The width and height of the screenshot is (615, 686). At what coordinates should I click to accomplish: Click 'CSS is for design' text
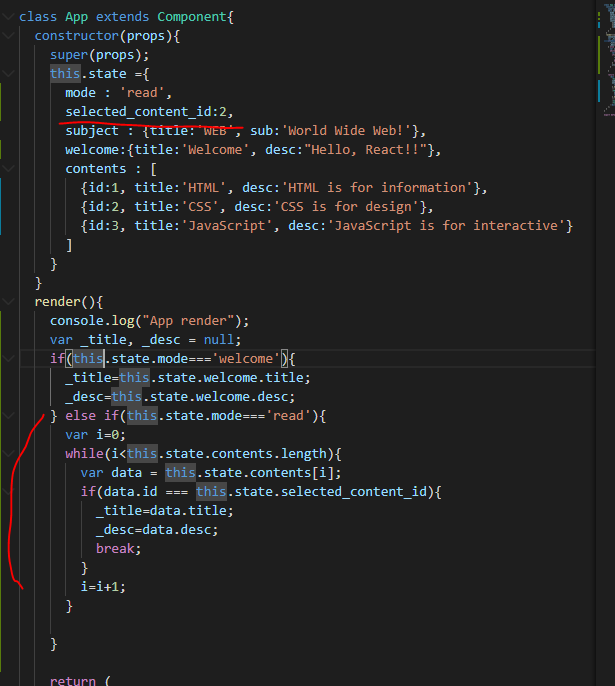click(346, 206)
